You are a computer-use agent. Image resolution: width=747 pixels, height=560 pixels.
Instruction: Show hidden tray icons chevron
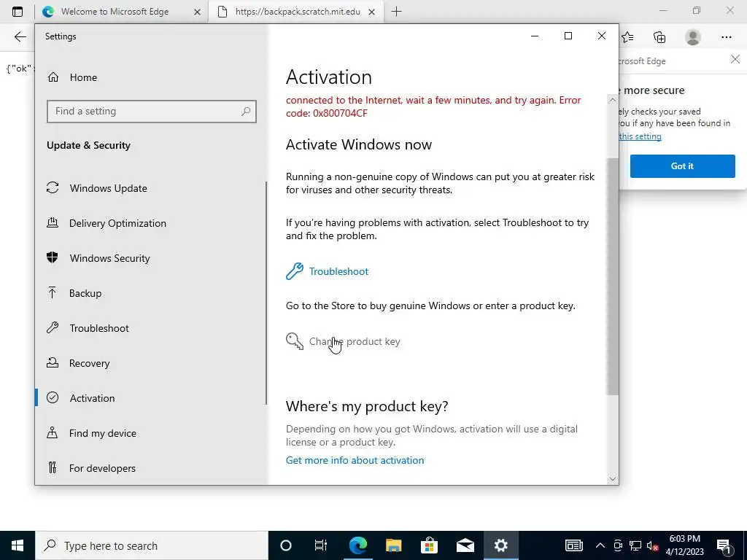pyautogui.click(x=600, y=545)
